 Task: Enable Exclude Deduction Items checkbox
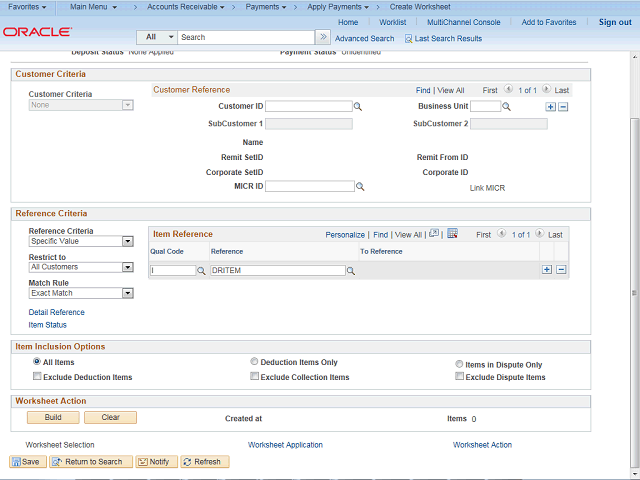tap(37, 377)
